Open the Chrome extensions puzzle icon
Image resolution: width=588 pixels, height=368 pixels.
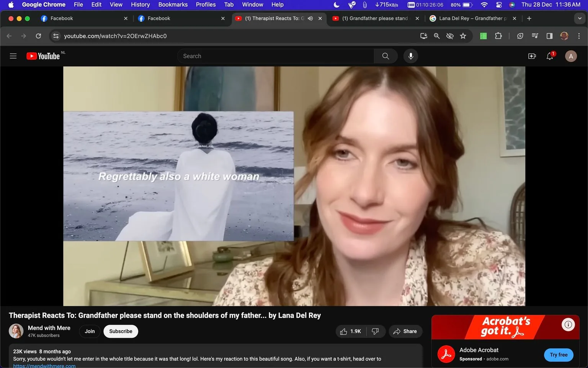coord(498,36)
